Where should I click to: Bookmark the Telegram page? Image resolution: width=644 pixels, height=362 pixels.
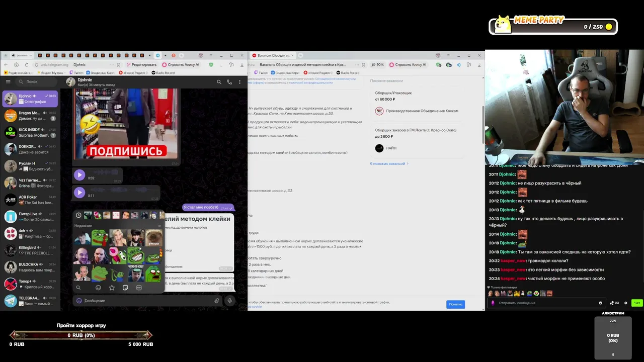[x=118, y=65]
